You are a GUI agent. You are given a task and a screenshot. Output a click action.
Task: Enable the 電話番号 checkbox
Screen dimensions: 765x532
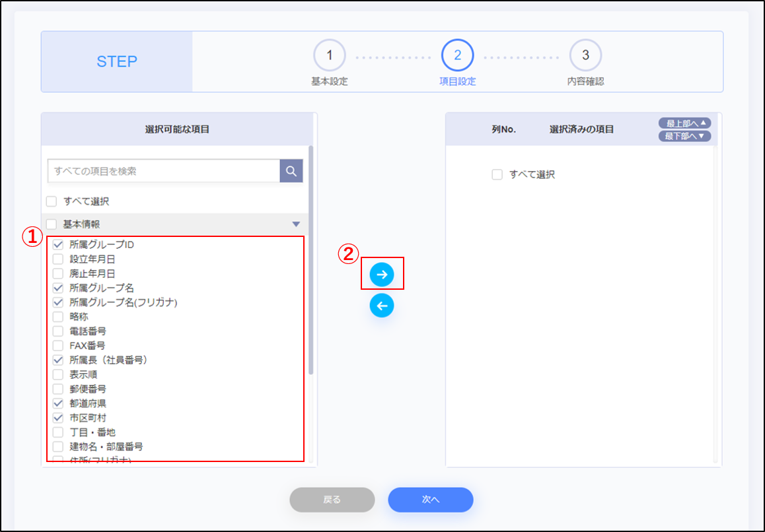coord(58,331)
